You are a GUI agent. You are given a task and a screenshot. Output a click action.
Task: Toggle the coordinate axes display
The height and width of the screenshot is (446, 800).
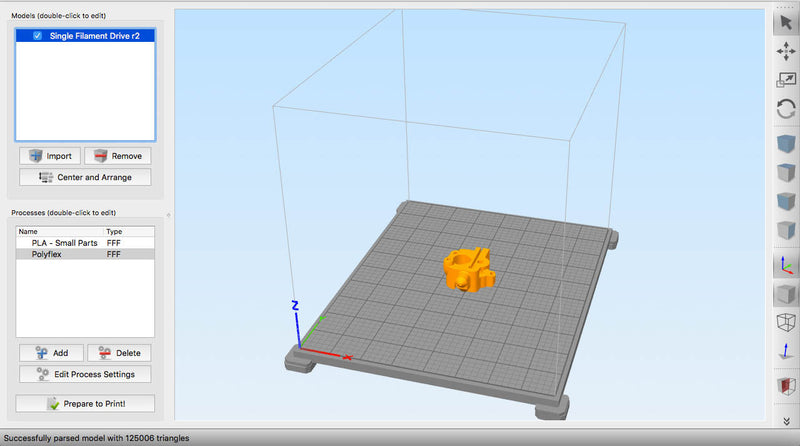coord(786,266)
